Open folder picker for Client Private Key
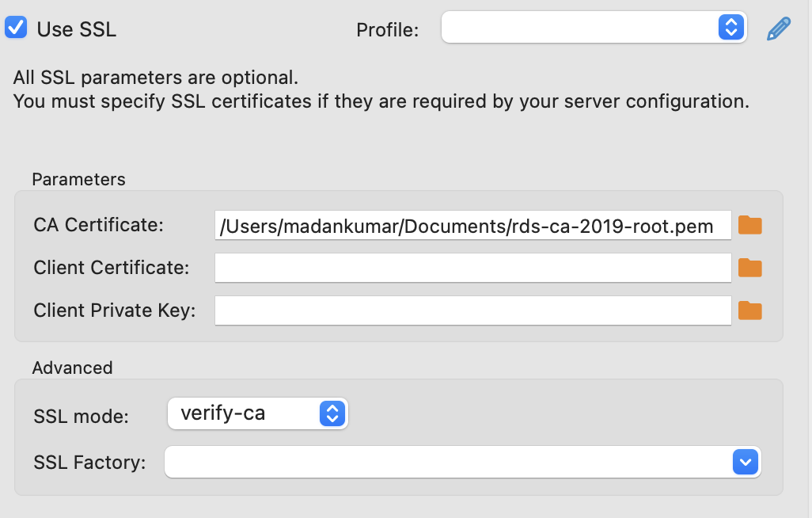The width and height of the screenshot is (812, 518). 749,310
